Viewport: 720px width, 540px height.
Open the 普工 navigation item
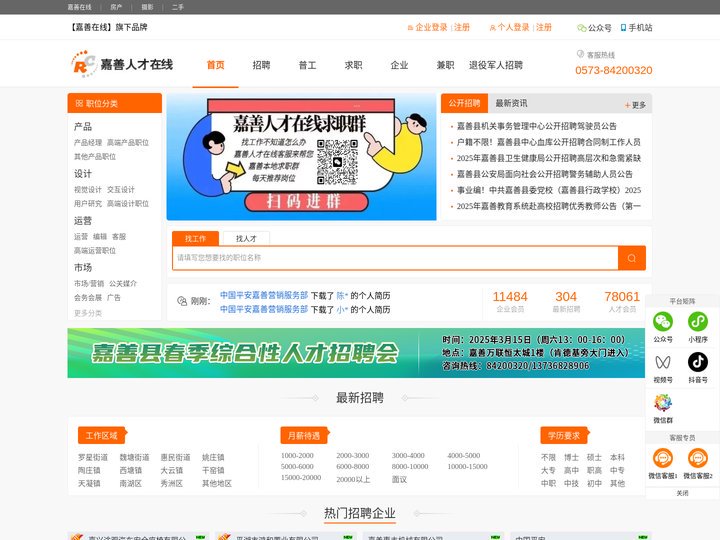307,65
